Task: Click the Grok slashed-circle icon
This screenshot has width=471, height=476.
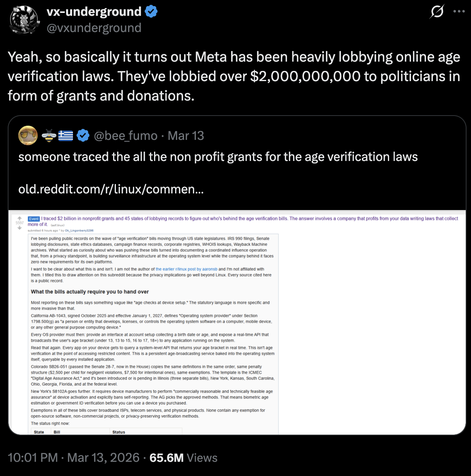Action: tap(437, 11)
